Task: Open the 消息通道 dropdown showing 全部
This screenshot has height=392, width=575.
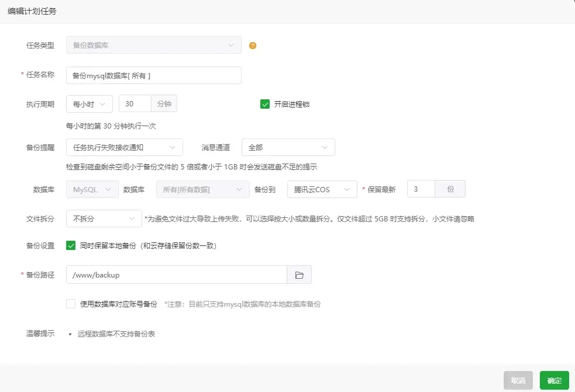Action: pos(288,147)
